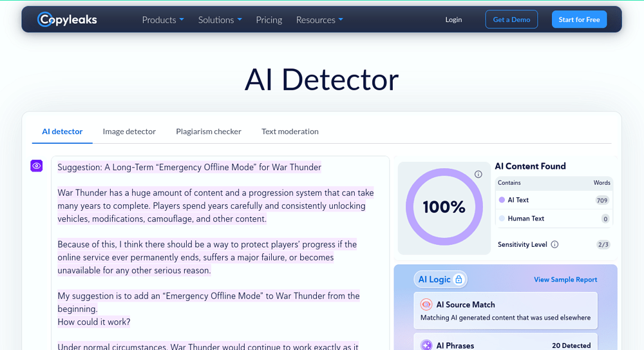Screen dimensions: 644x350
Task: Click the Copyleaks logo
Action: pyautogui.click(x=67, y=19)
